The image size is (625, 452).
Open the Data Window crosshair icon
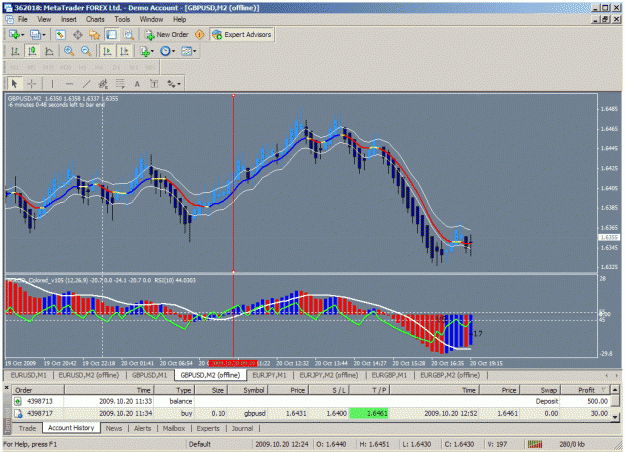point(78,35)
